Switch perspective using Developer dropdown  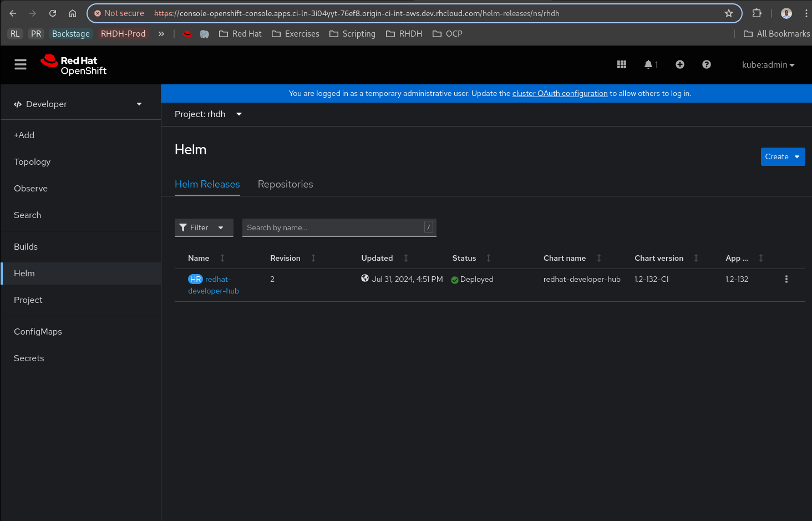(78, 104)
